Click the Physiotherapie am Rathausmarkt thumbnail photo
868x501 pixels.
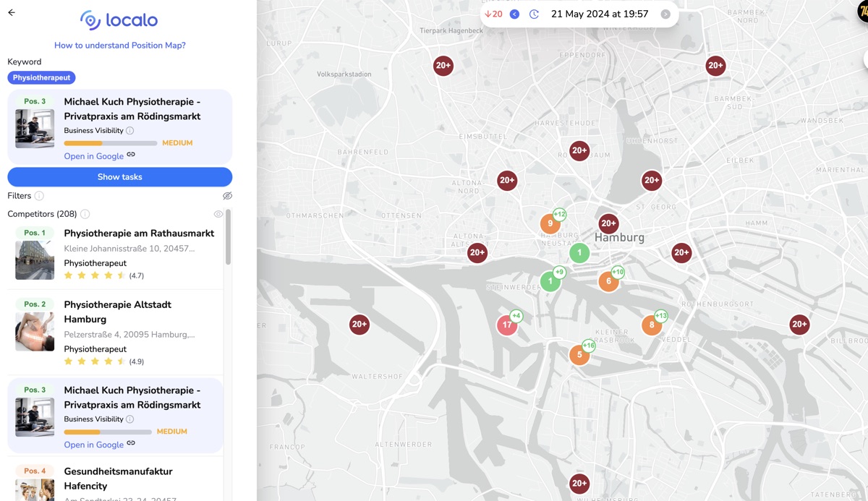click(35, 260)
